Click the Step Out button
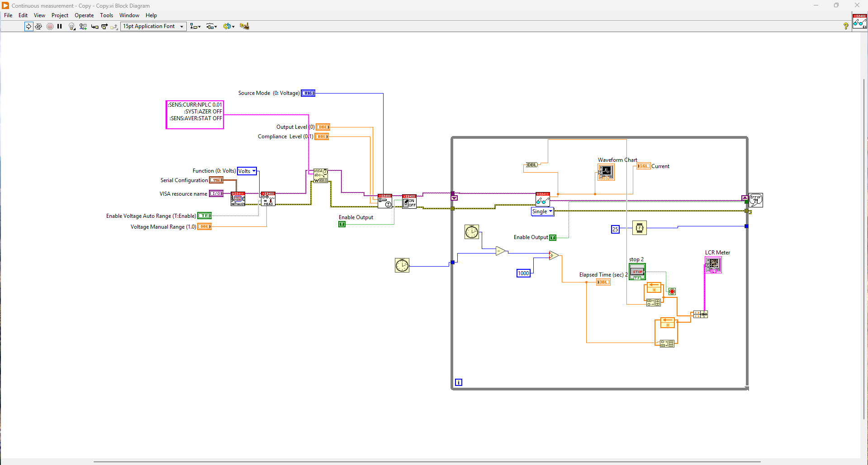 click(x=114, y=26)
